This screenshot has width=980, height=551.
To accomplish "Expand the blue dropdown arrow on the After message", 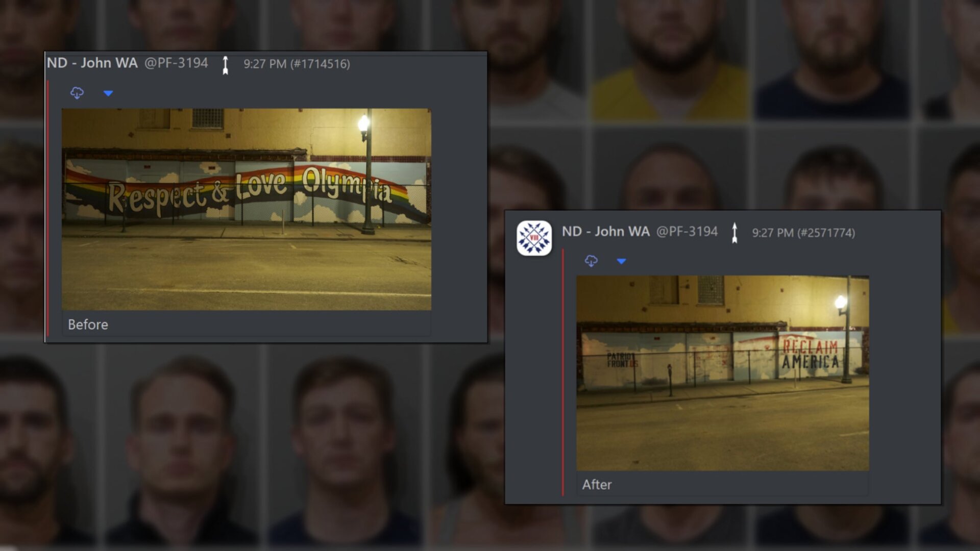I will coord(621,261).
